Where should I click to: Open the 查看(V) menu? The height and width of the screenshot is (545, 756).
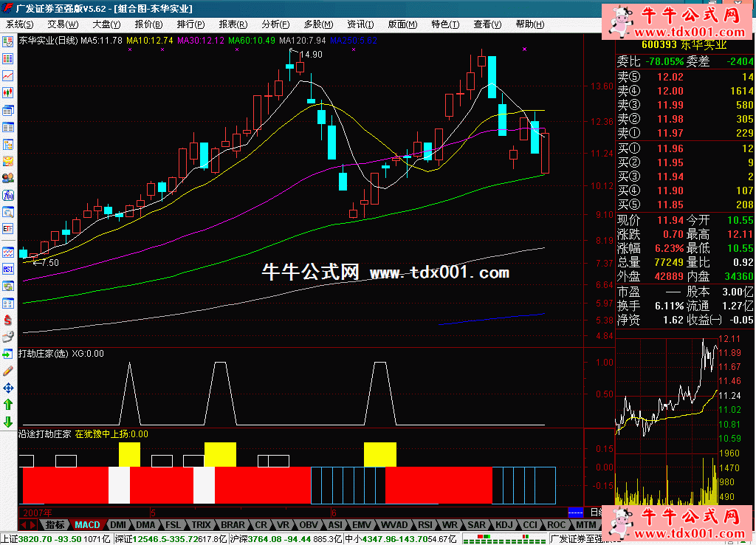487,24
